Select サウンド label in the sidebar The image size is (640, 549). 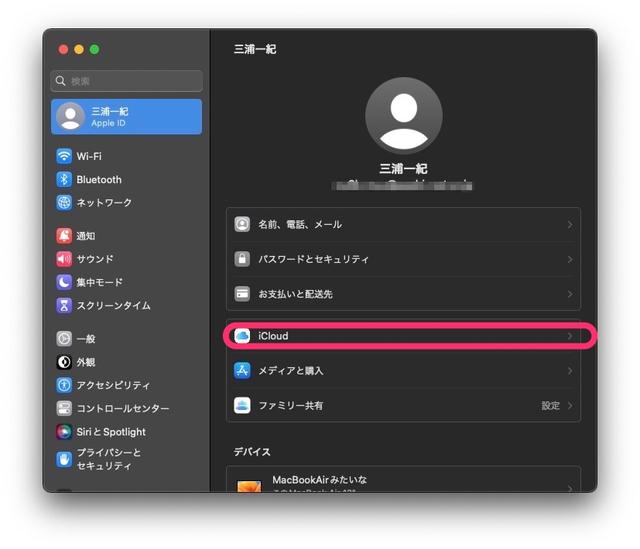coord(95,259)
